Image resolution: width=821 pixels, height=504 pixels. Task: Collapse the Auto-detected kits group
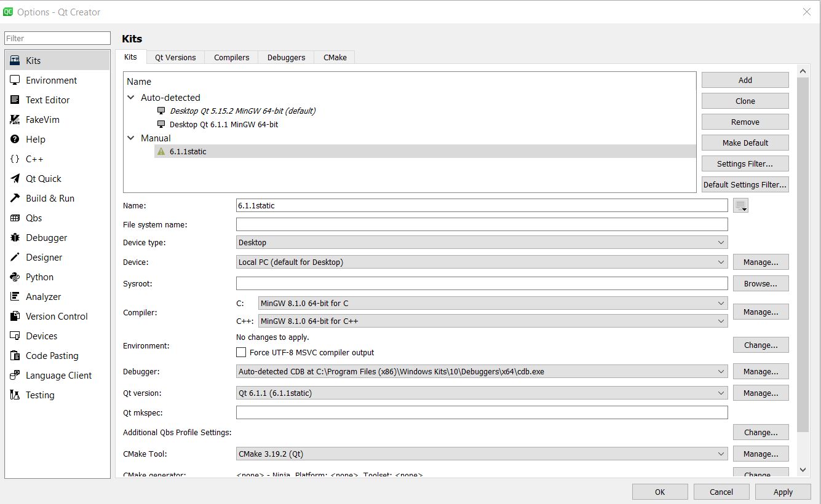130,97
